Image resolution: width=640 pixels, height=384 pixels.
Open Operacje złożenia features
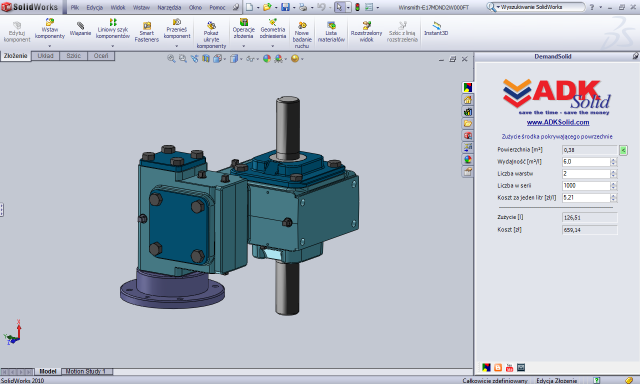pos(244,29)
